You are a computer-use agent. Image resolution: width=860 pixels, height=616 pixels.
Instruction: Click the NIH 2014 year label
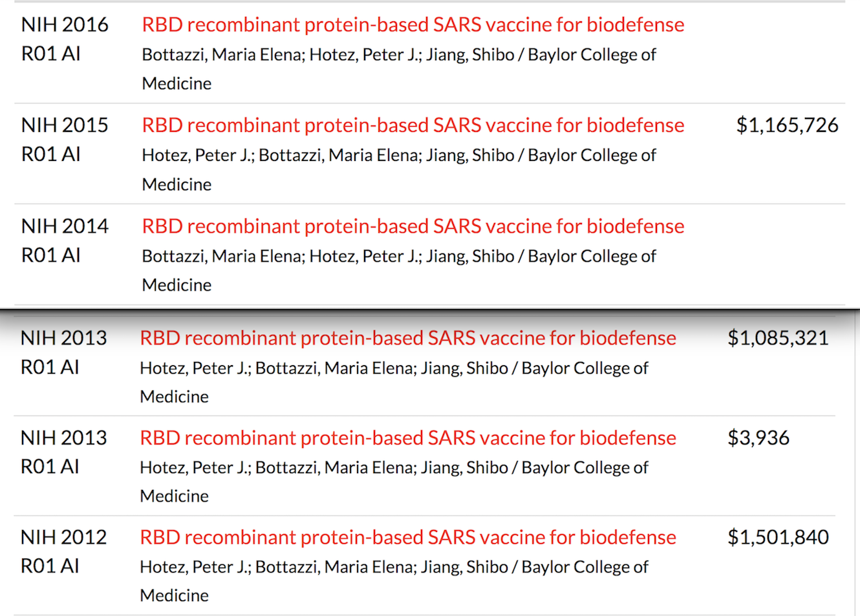[x=65, y=226]
